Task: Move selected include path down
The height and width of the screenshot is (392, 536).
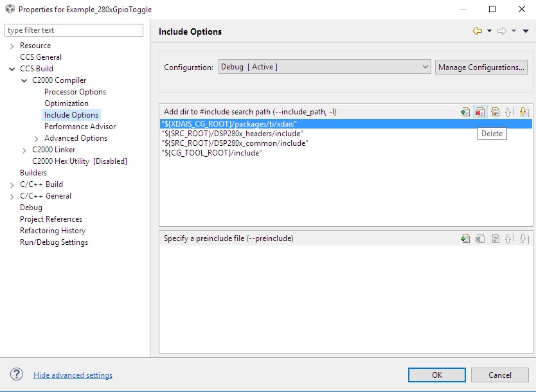Action: click(x=524, y=112)
